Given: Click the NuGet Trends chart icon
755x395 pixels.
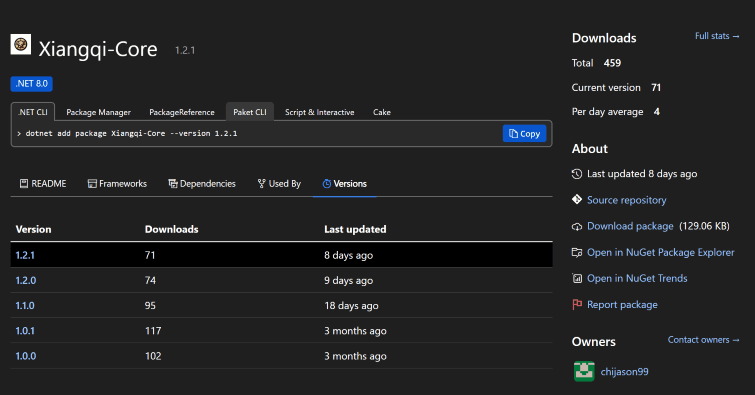Looking at the screenshot, I should [x=577, y=278].
